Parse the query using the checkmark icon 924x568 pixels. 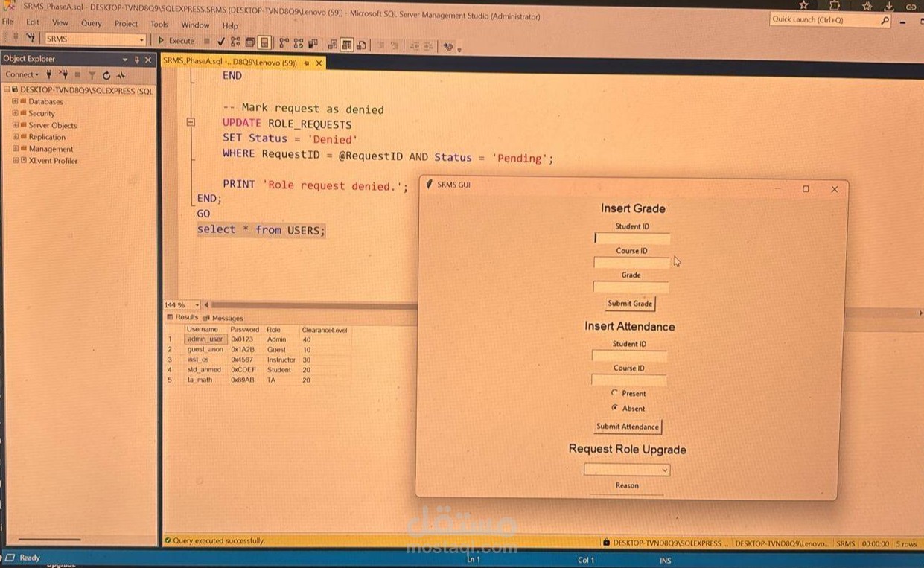coord(220,41)
